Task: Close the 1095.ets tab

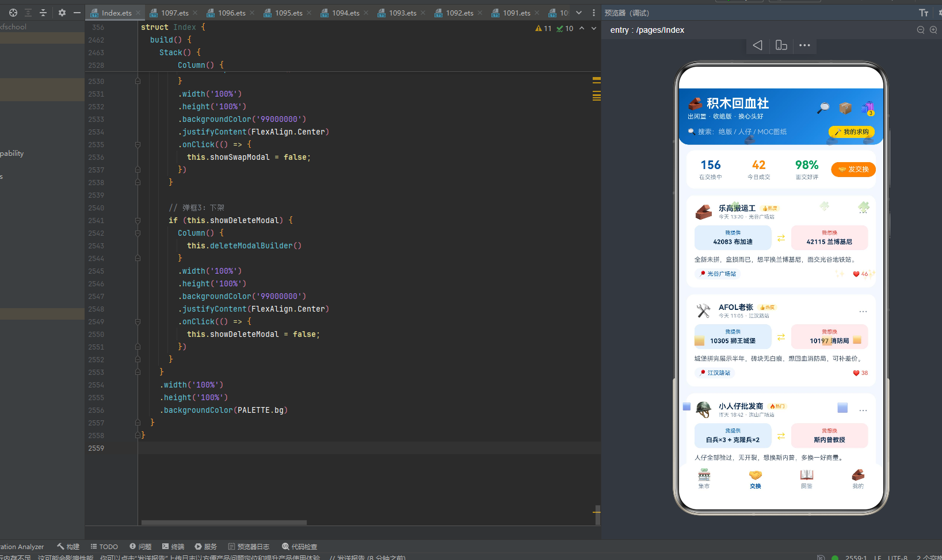Action: pos(309,13)
